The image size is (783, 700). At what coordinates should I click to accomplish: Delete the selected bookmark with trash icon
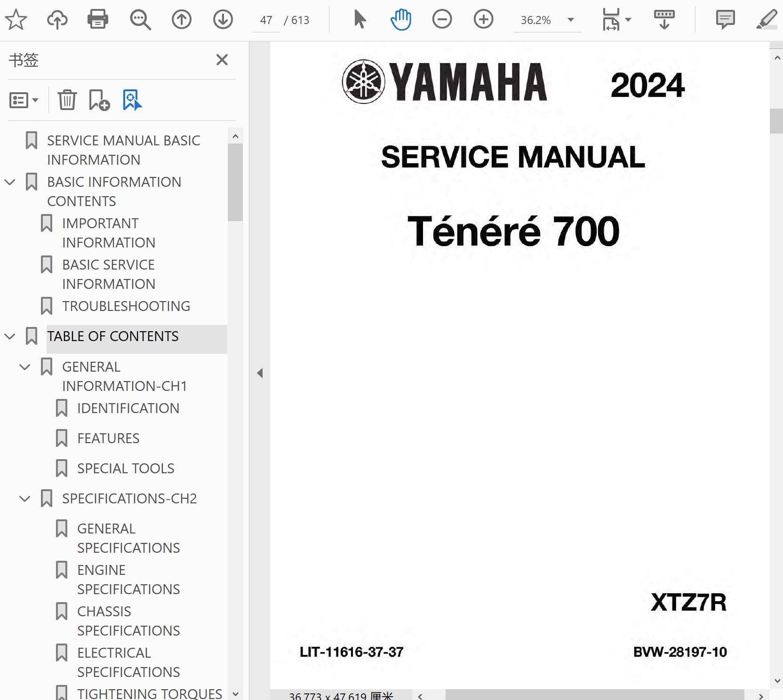(67, 100)
